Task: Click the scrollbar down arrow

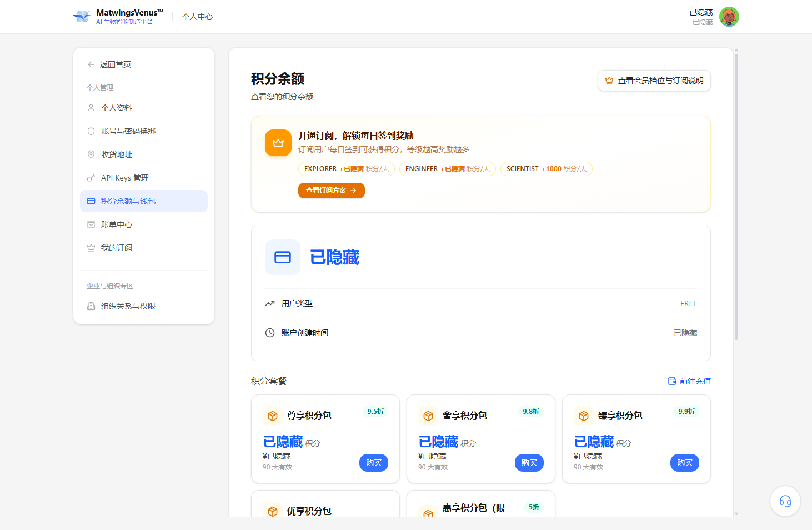Action: pos(736,514)
